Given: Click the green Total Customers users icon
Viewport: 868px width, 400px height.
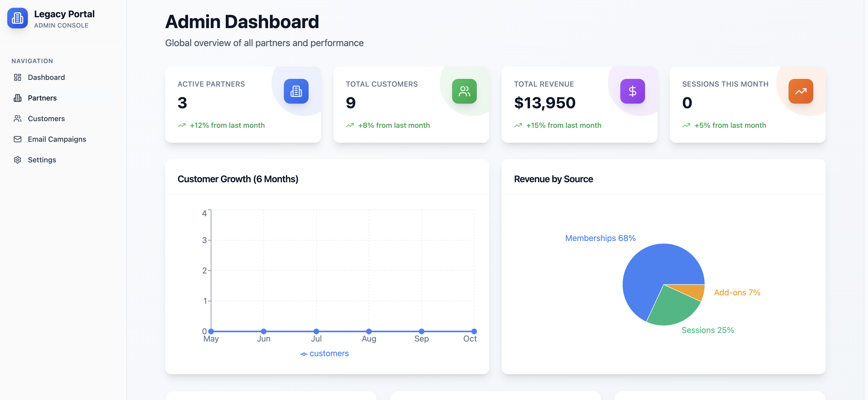Looking at the screenshot, I should pyautogui.click(x=464, y=91).
